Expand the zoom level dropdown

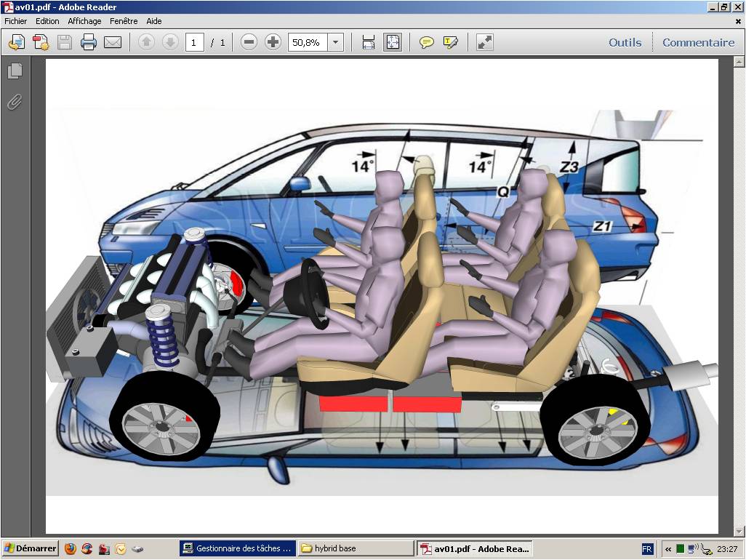pyautogui.click(x=335, y=42)
